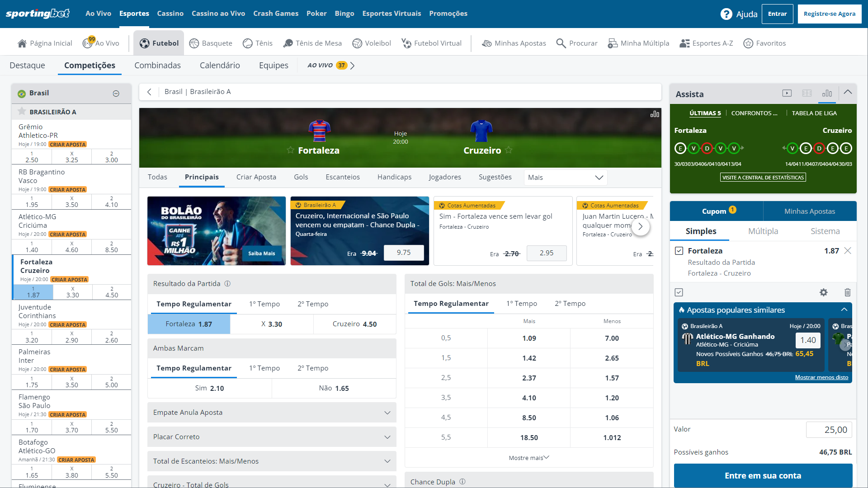Select Menos 2,5 goals at 1.57
The width and height of the screenshot is (868, 488).
coord(612,378)
